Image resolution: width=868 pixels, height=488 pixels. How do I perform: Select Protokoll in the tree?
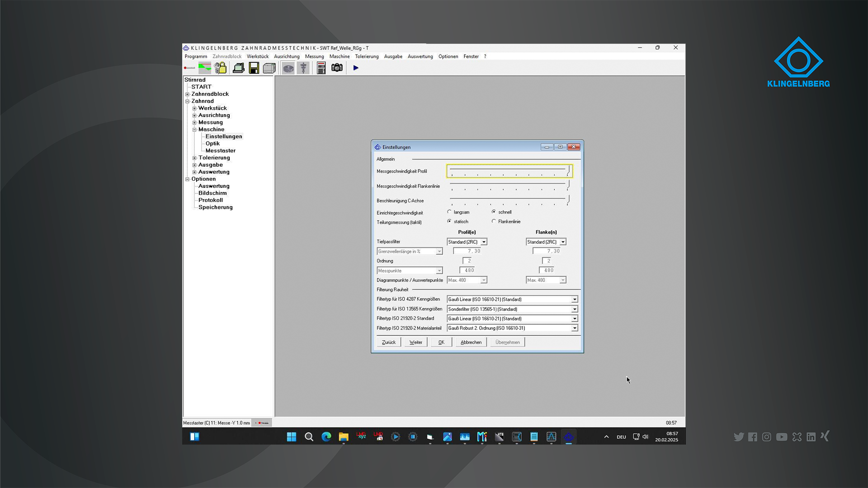click(211, 200)
